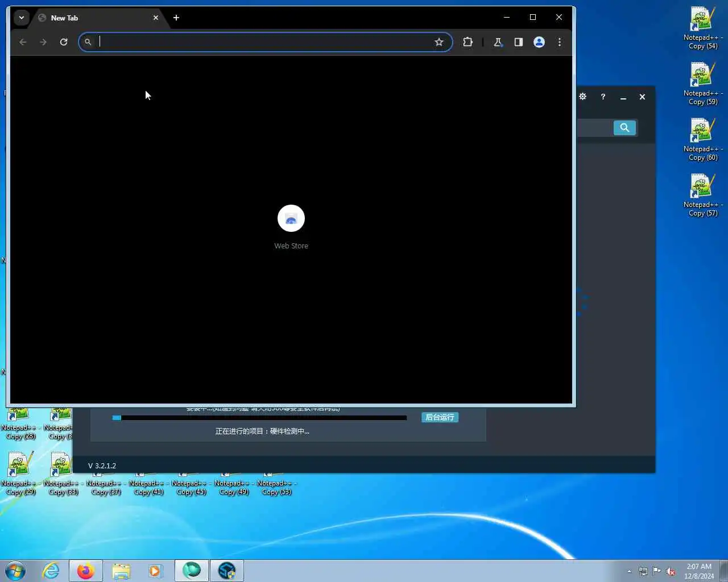Open the Chrome profile avatar
The image size is (728, 582).
[539, 42]
